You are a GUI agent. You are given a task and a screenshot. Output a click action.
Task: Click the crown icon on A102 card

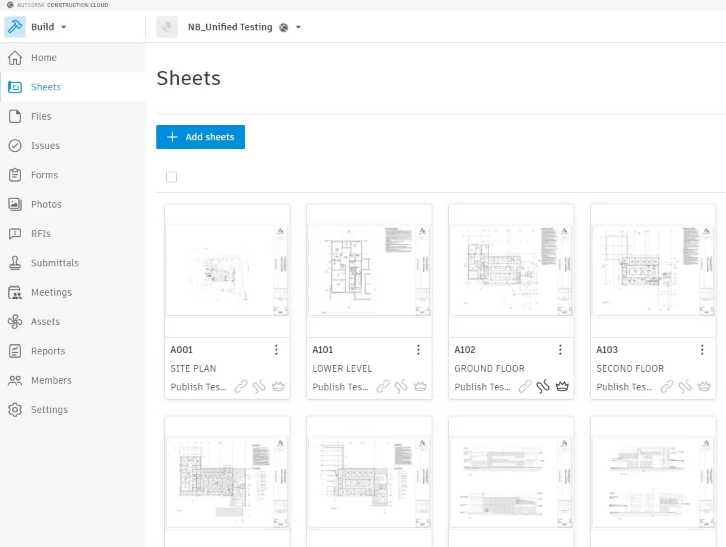click(x=562, y=386)
